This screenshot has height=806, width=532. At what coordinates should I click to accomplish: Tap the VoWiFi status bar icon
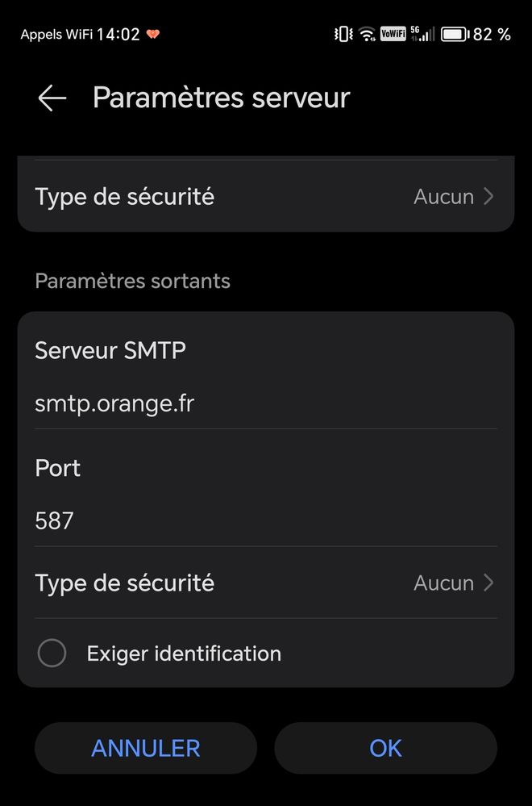pyautogui.click(x=393, y=34)
